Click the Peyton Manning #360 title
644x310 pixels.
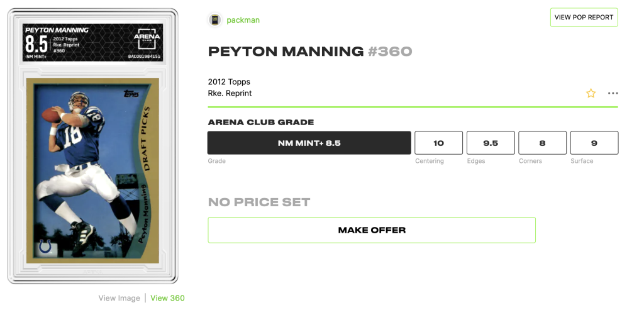pos(310,52)
